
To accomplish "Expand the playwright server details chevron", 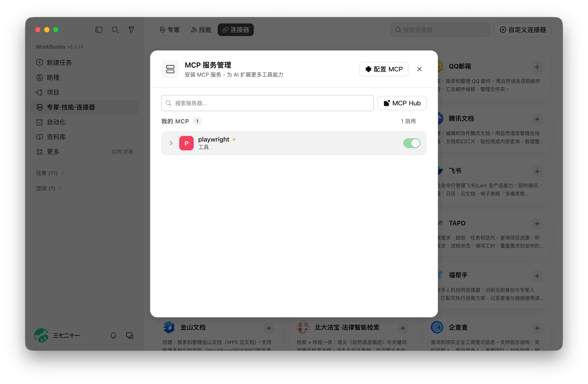I will pyautogui.click(x=171, y=143).
